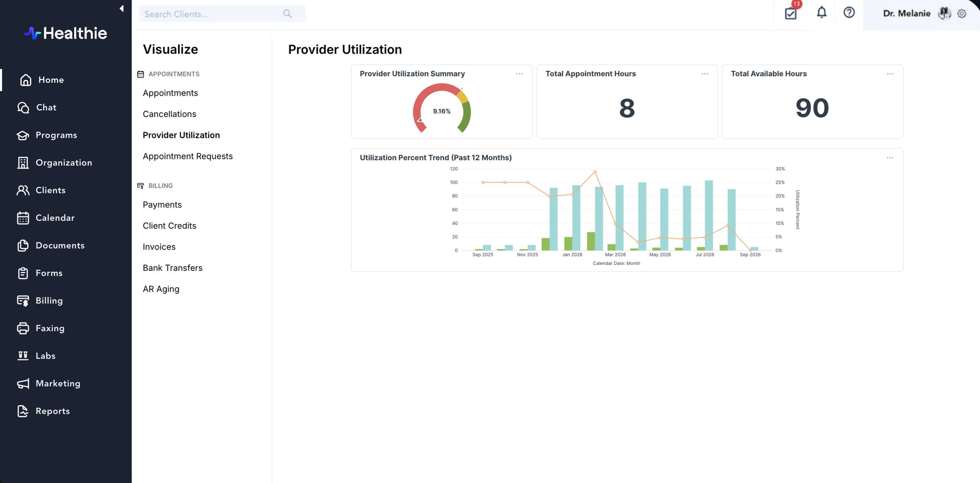Open the Invoices report
980x483 pixels.
click(159, 247)
